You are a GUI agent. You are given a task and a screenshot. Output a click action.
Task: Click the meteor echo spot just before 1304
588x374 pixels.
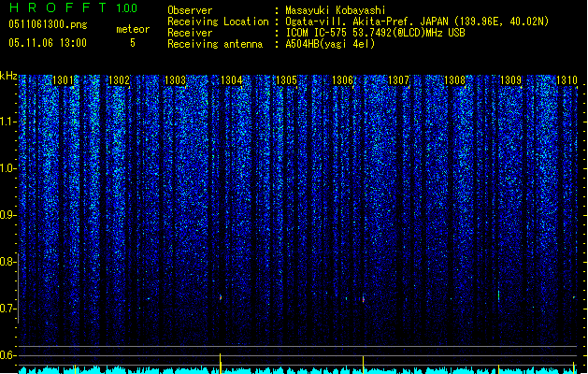[221, 297]
